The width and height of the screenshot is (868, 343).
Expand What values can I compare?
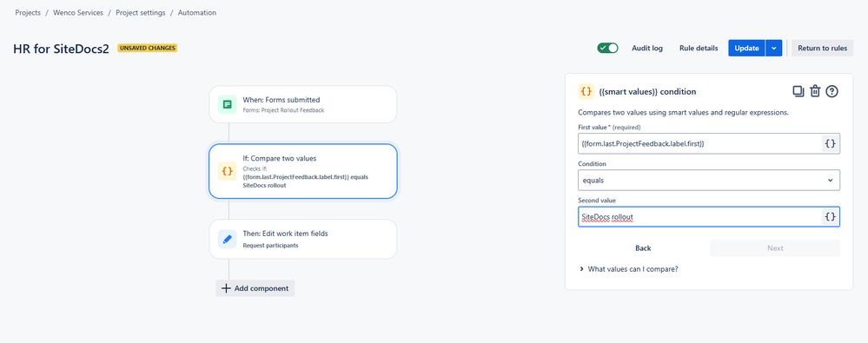point(628,269)
